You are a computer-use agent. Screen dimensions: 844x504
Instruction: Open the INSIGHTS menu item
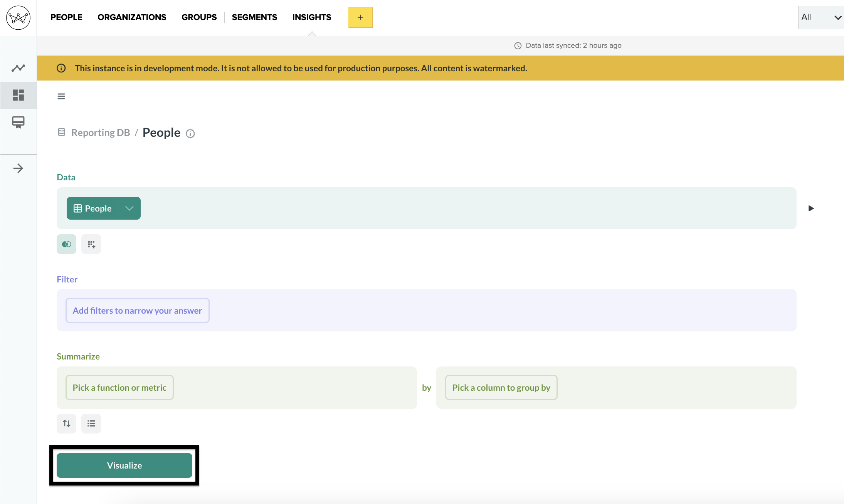coord(312,17)
